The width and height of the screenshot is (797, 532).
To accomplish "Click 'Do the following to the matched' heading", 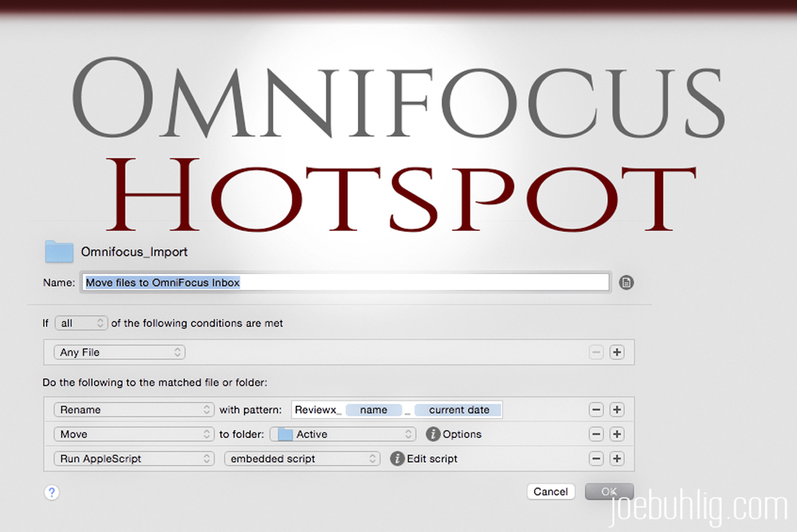I will [155, 382].
